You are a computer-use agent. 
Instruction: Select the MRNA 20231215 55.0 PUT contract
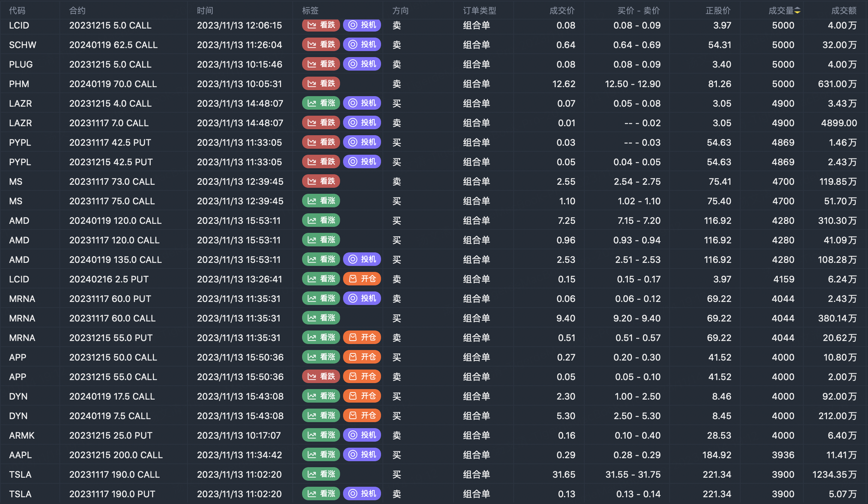pyautogui.click(x=111, y=338)
